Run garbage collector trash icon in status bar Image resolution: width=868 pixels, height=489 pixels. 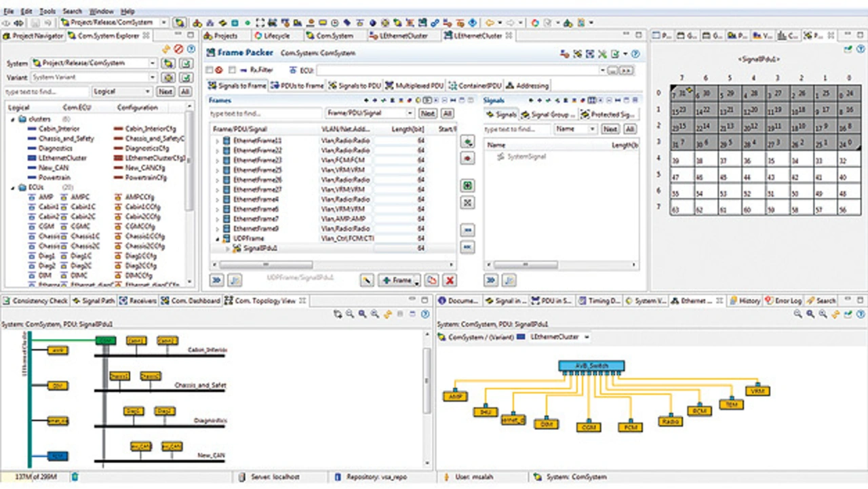click(x=75, y=477)
